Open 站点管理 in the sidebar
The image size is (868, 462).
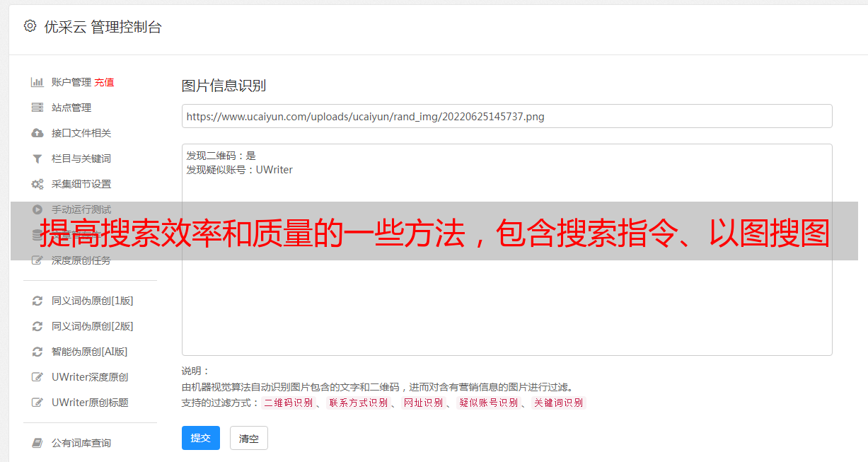[71, 108]
